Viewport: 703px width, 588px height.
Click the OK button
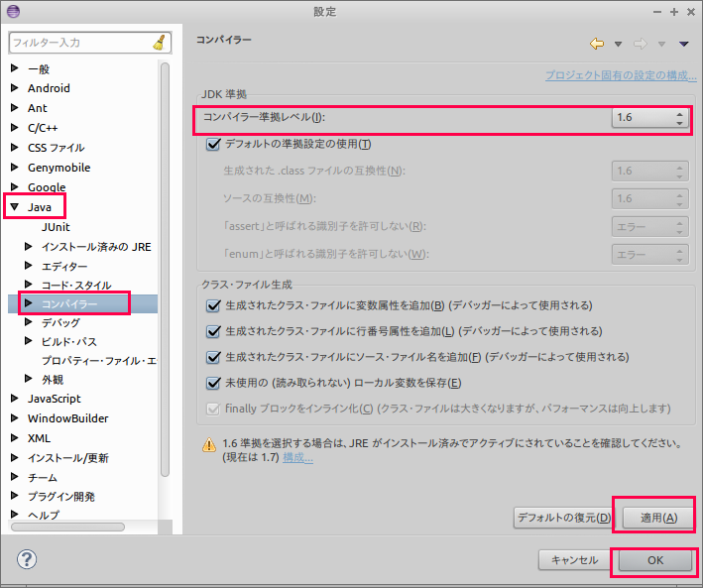pos(655,560)
